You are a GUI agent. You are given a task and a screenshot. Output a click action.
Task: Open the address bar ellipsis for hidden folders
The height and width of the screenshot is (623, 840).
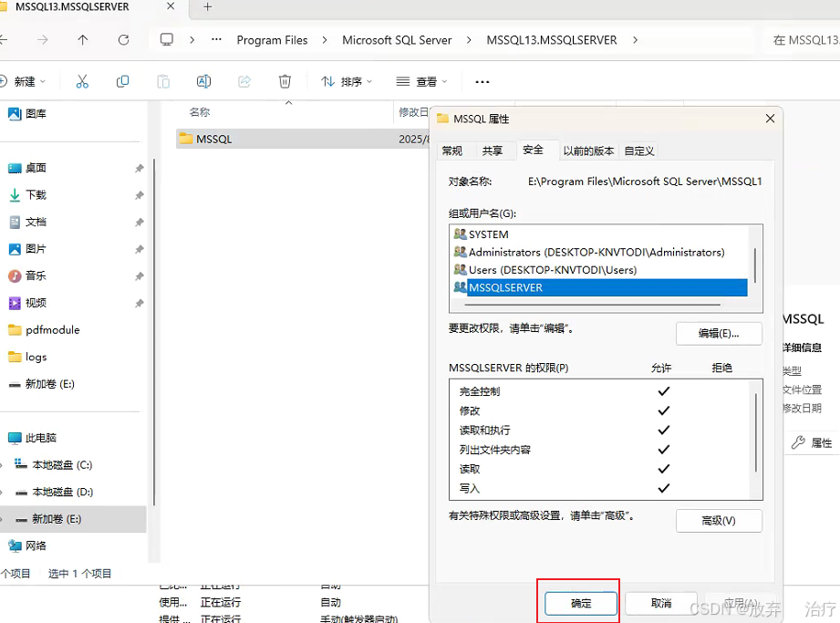point(216,39)
